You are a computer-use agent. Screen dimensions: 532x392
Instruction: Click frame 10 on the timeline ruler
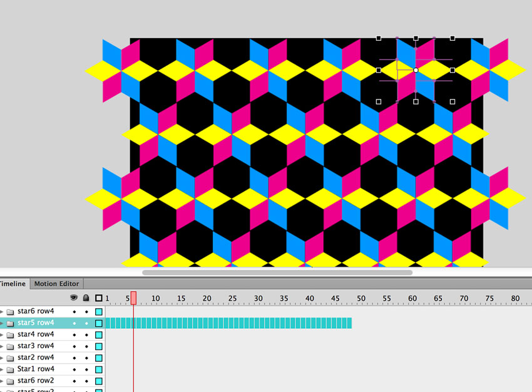pos(155,298)
